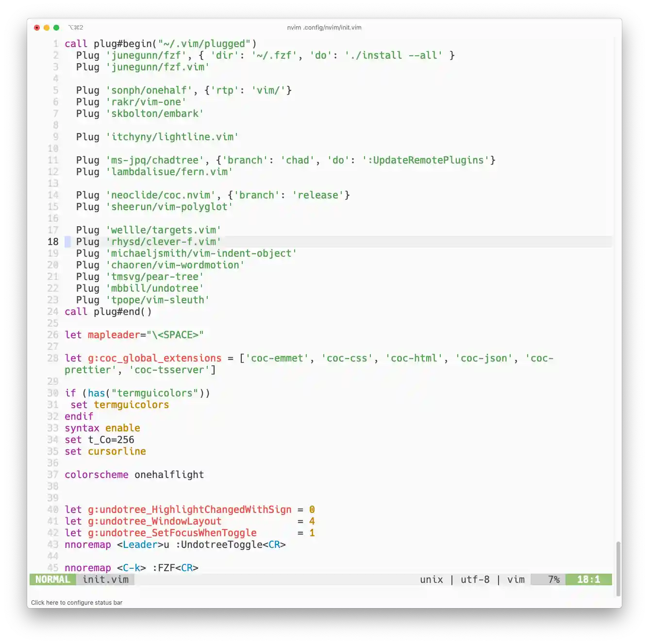Zoom the terminal window with the green button
This screenshot has width=649, height=644.
point(56,28)
